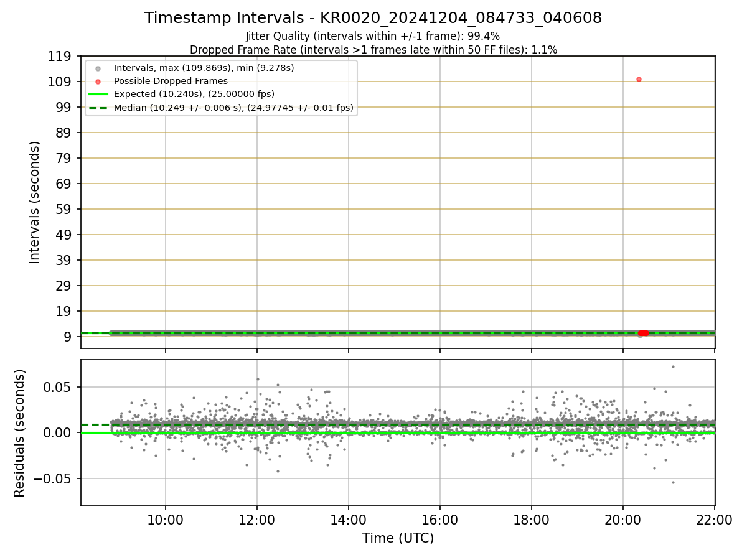Click the grey intervals marker icon in the legend
This screenshot has height=560, width=747.
98,68
